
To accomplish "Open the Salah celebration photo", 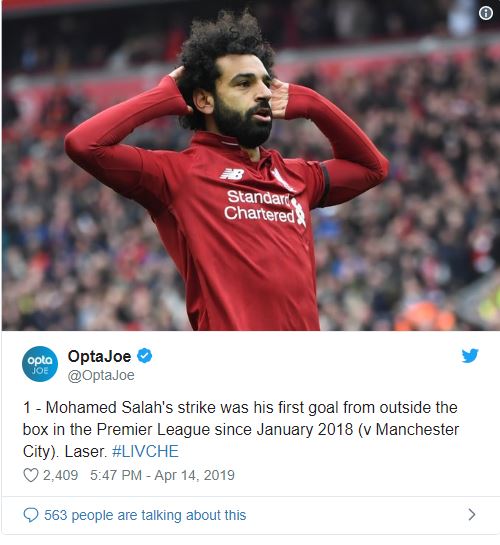I will tap(251, 165).
